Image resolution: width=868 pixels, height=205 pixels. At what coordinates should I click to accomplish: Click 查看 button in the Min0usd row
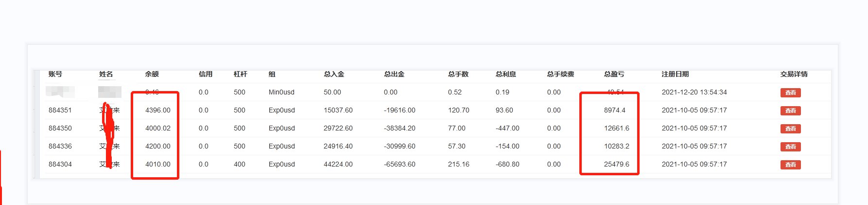(x=790, y=93)
